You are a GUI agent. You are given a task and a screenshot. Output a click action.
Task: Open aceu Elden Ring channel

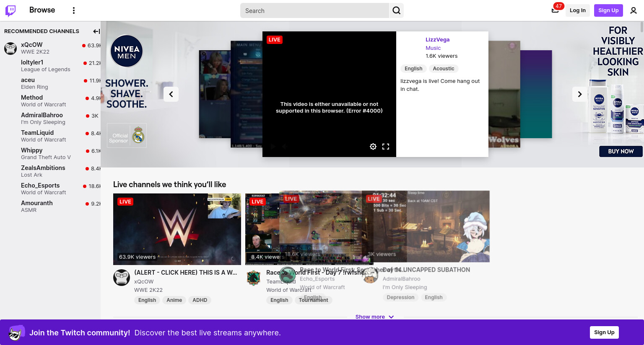pos(50,83)
